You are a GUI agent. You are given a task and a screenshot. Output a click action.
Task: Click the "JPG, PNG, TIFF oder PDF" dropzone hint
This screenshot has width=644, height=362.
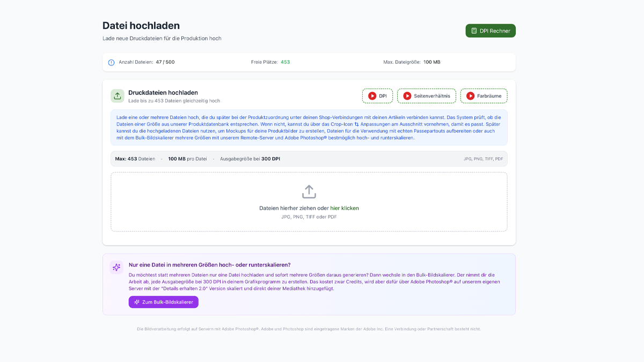tap(309, 217)
